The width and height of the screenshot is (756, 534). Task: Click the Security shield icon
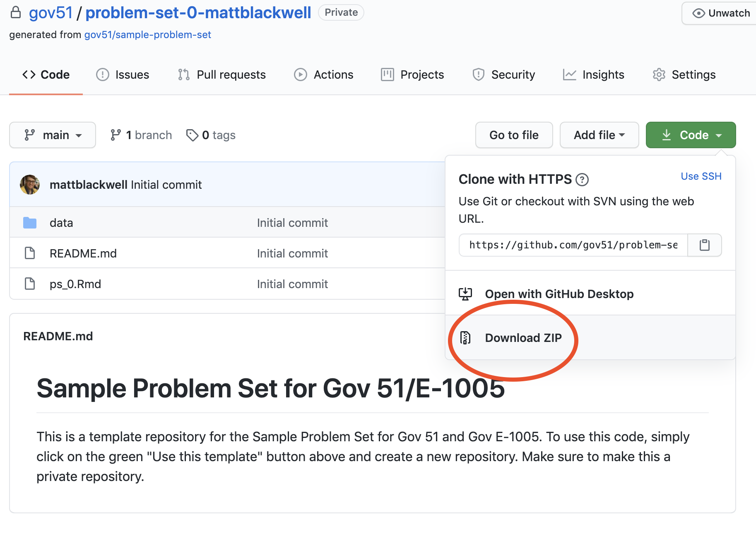coord(479,75)
